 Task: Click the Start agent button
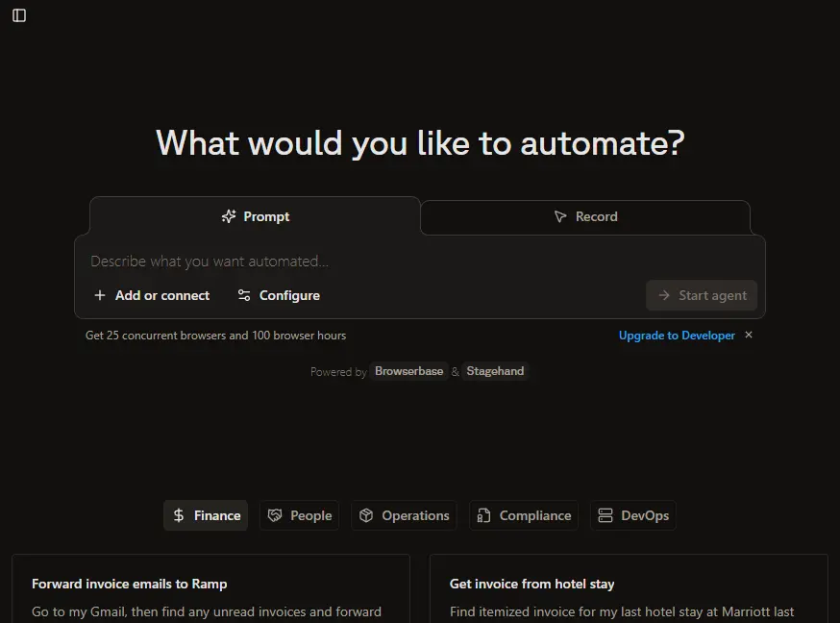coord(702,295)
